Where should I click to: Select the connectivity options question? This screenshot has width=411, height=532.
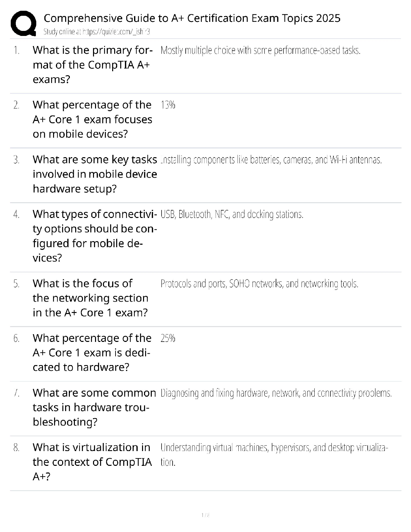[95, 236]
